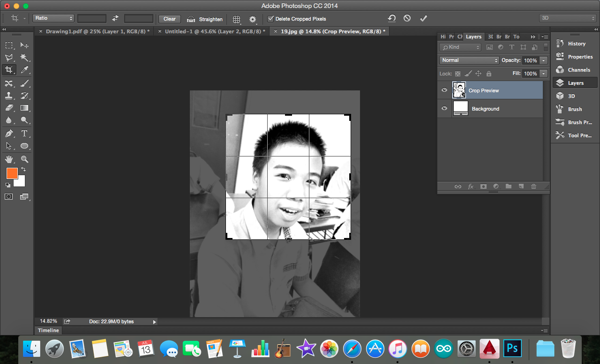Screen dimensions: 600x364
Task: Choose the Pen tool
Action: 9,134
